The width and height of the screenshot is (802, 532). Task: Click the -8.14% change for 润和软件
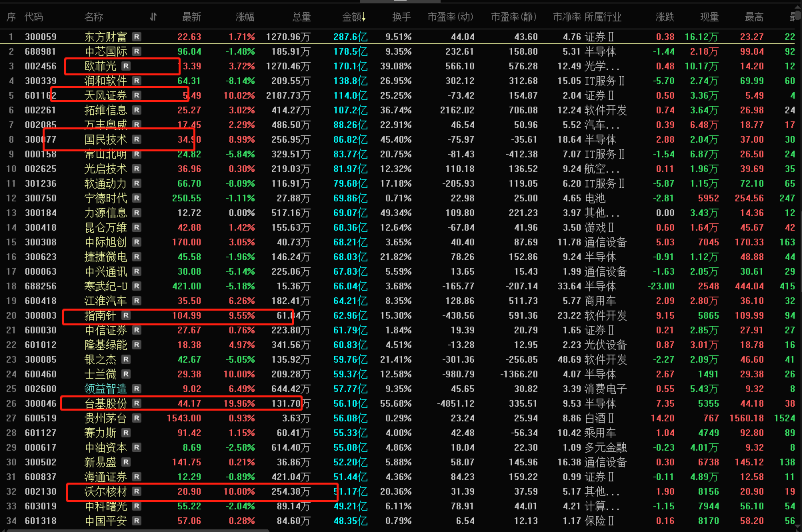click(239, 81)
